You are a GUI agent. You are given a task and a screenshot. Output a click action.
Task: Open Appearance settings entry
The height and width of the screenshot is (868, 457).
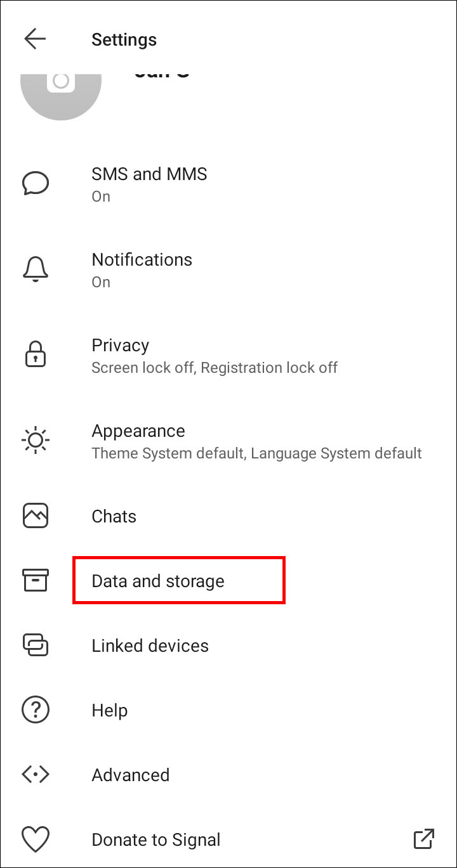tap(138, 431)
